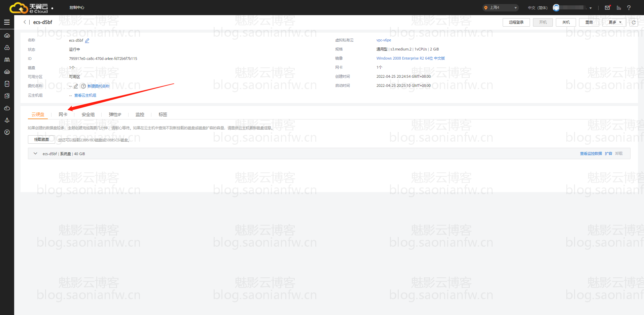Open the Windows 2008 Enterprise R2 image link
Screen dimensions: 644x315
tap(410, 58)
